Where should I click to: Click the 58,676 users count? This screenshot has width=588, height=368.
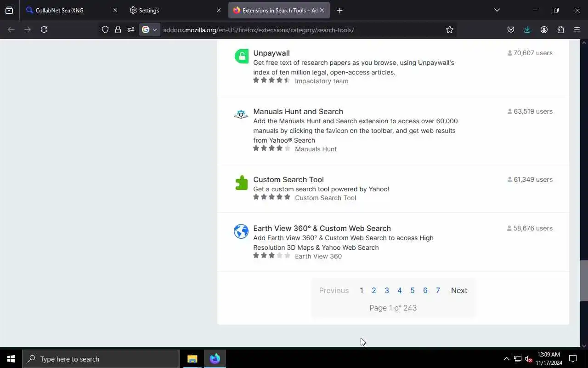(530, 228)
